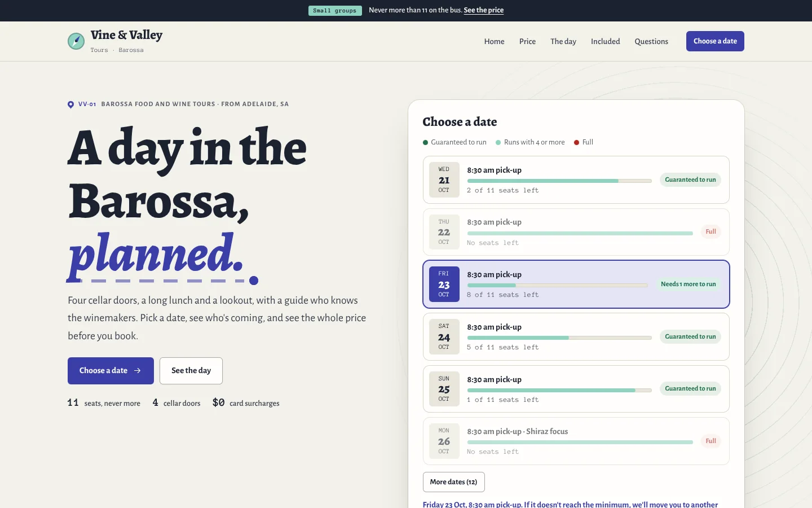Select the Mon 26 Oct Shiraz focus date
This screenshot has height=508, width=812.
(576, 441)
